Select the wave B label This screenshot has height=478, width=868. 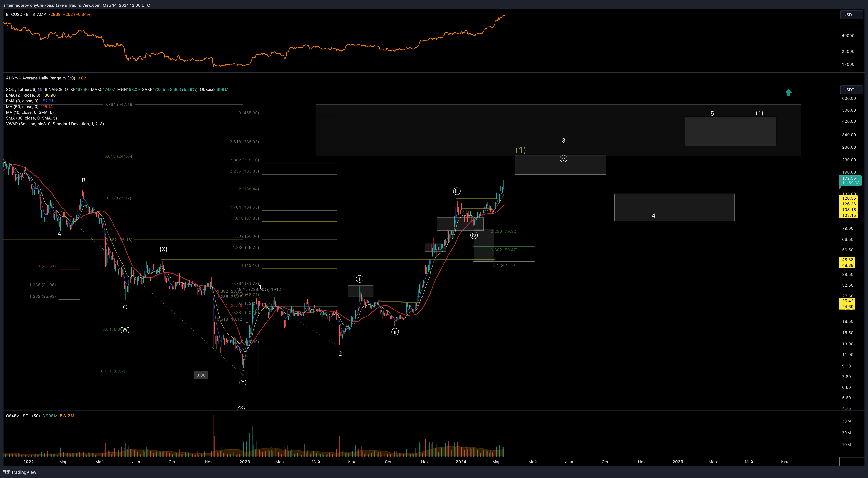[84, 181]
